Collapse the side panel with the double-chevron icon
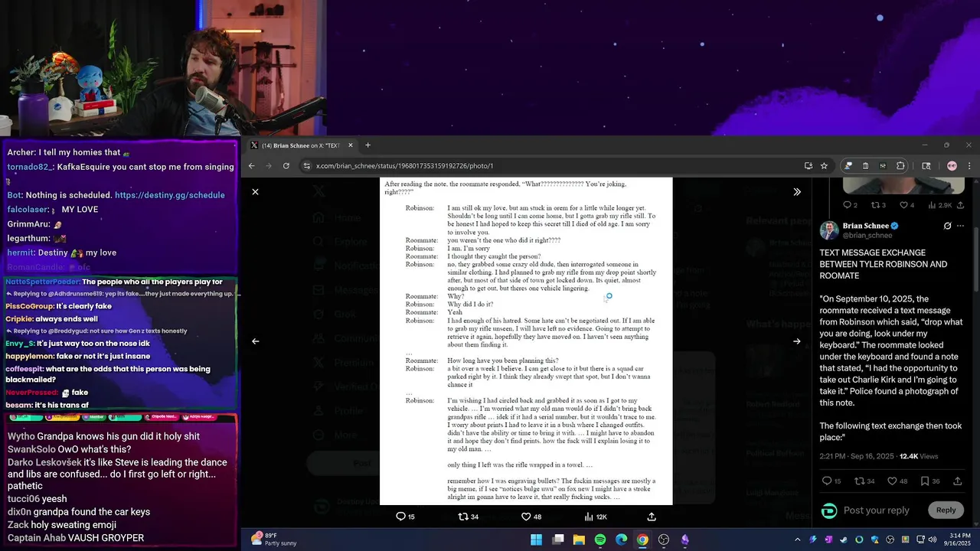The image size is (980, 551). (797, 192)
